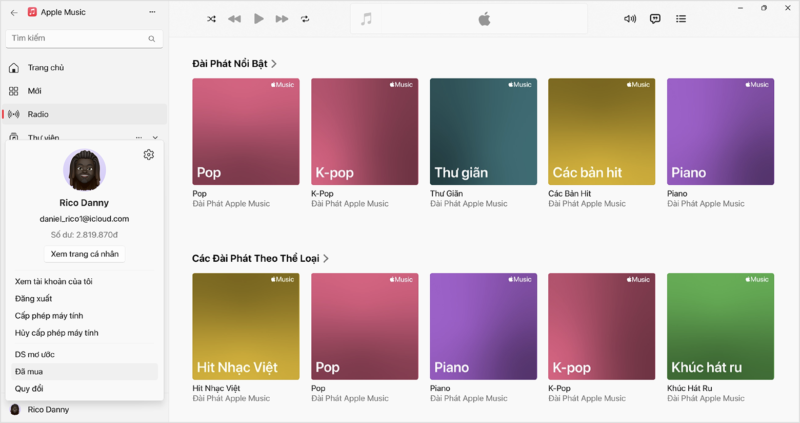Select Hủy cấp phép máy tính

pos(57,333)
